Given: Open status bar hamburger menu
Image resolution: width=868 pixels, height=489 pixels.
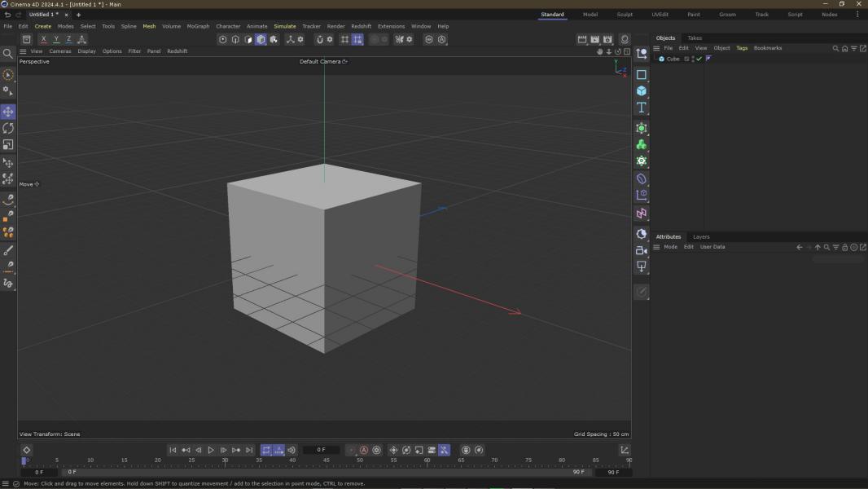Looking at the screenshot, I should [6, 483].
